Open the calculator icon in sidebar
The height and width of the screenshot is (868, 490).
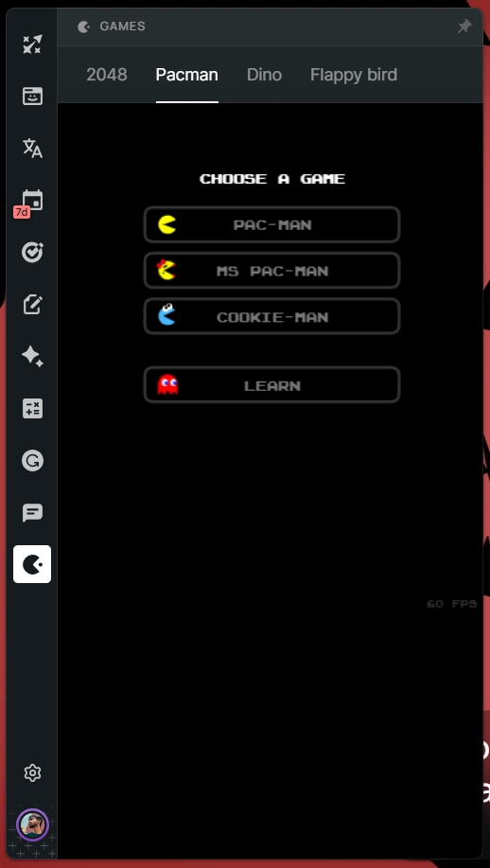click(32, 409)
